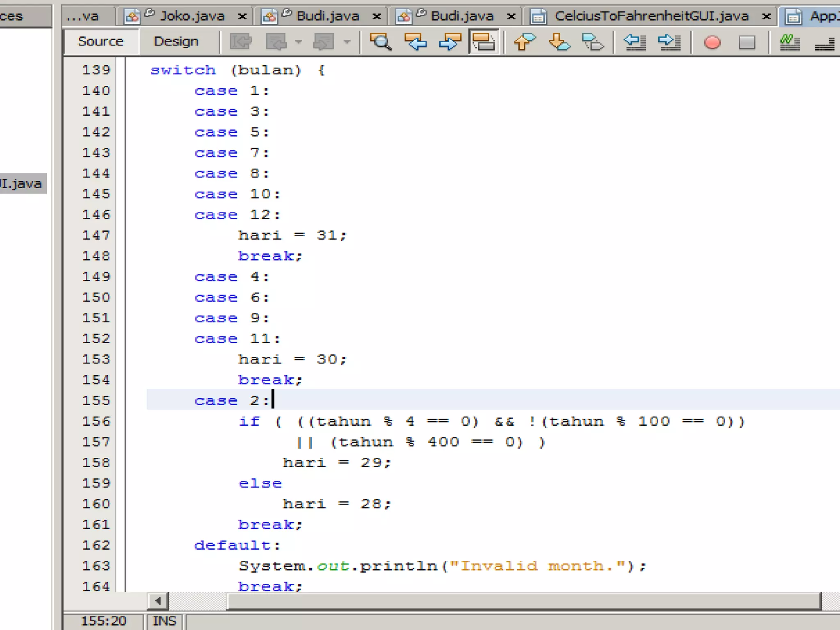The image size is (840, 630).
Task: Click Shift Line Left icon
Action: point(635,42)
